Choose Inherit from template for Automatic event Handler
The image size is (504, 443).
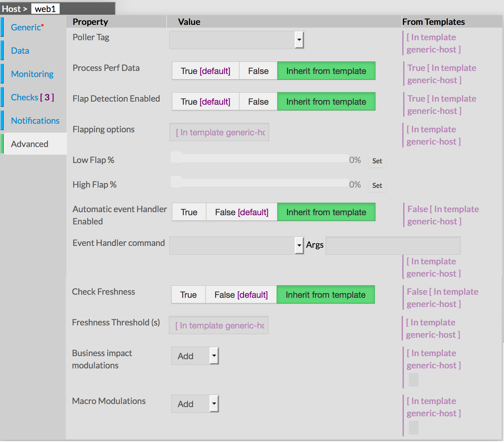pyautogui.click(x=326, y=212)
